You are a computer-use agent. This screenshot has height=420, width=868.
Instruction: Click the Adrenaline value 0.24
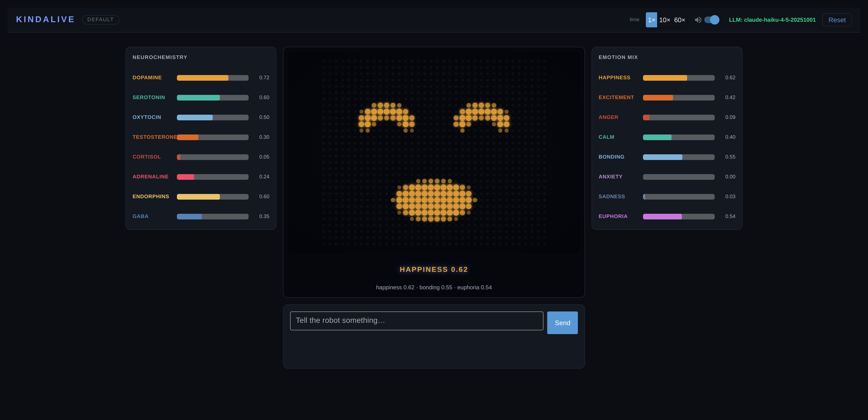[x=264, y=177]
